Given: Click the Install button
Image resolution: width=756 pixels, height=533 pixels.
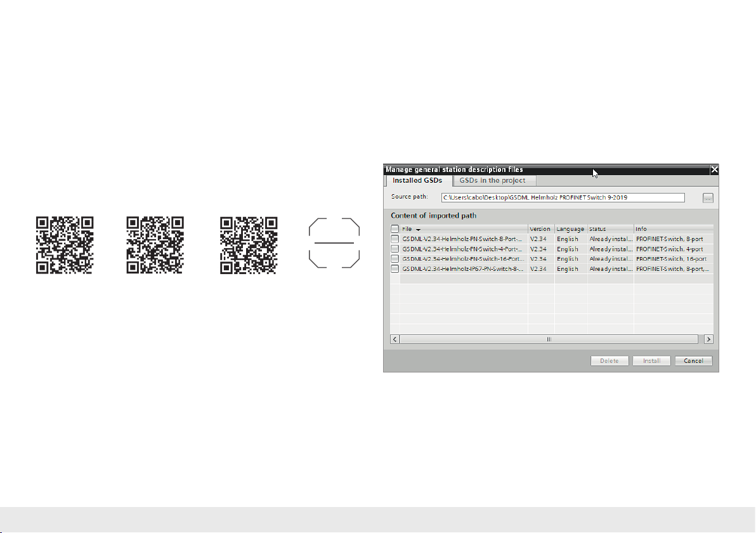Looking at the screenshot, I should coord(651,361).
